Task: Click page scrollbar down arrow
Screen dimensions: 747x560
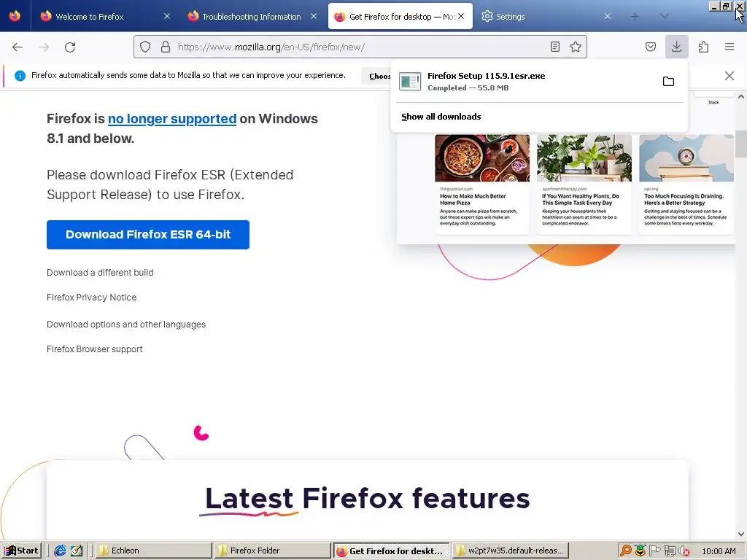Action: pyautogui.click(x=741, y=534)
